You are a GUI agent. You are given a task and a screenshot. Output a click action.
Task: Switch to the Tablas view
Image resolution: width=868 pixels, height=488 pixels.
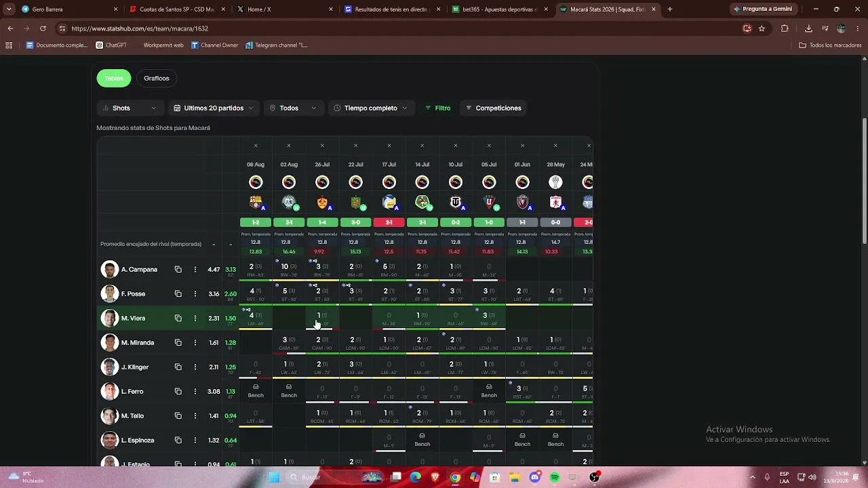point(114,78)
